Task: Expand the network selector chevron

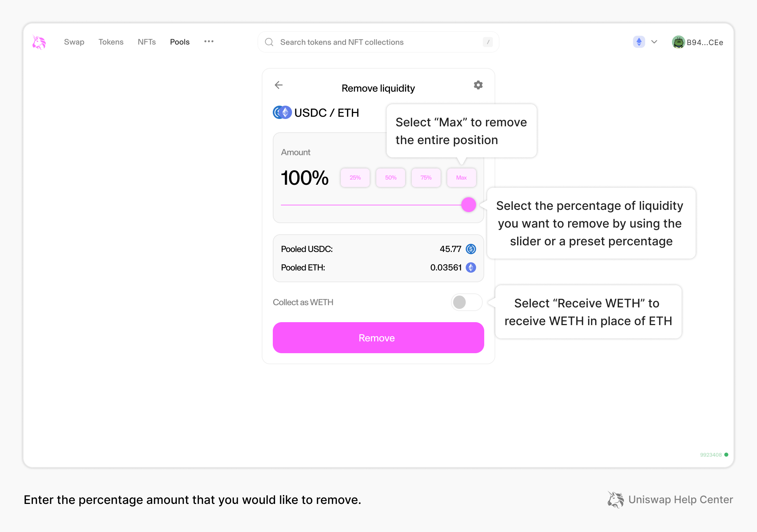Action: click(654, 42)
